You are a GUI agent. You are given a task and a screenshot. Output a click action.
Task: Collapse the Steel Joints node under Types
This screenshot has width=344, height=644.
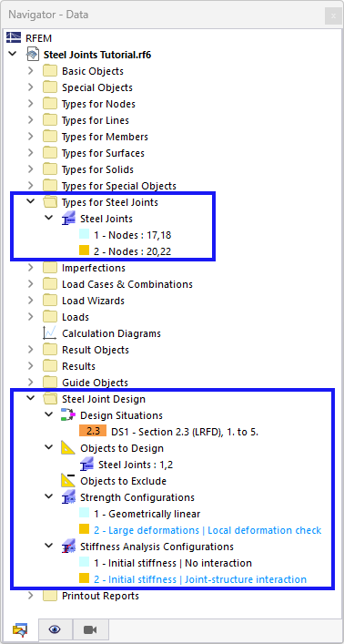(x=49, y=218)
